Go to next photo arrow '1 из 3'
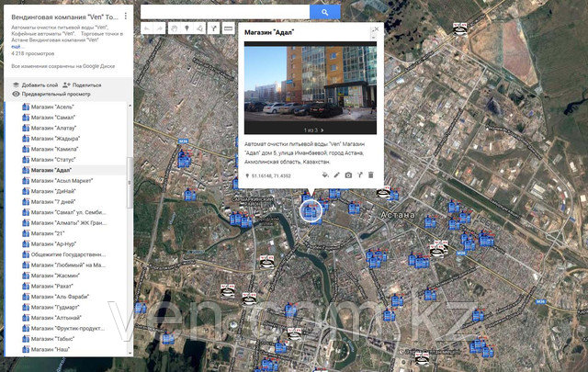This screenshot has width=588, height=372. tap(322, 130)
